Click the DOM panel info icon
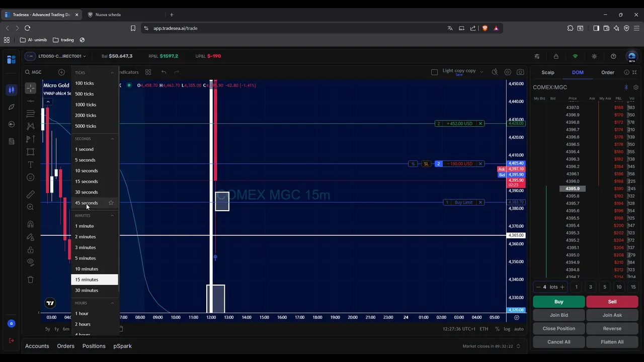The width and height of the screenshot is (644, 362). click(x=626, y=72)
